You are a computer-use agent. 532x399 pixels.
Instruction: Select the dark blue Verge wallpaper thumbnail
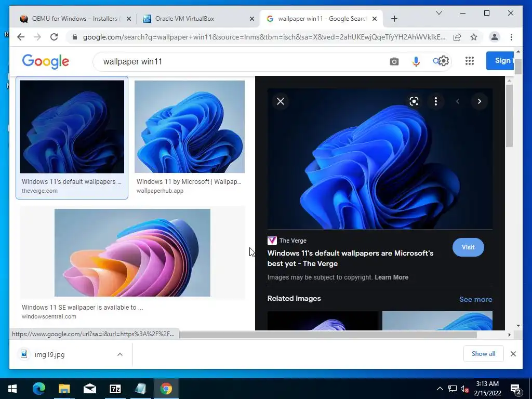pyautogui.click(x=72, y=127)
